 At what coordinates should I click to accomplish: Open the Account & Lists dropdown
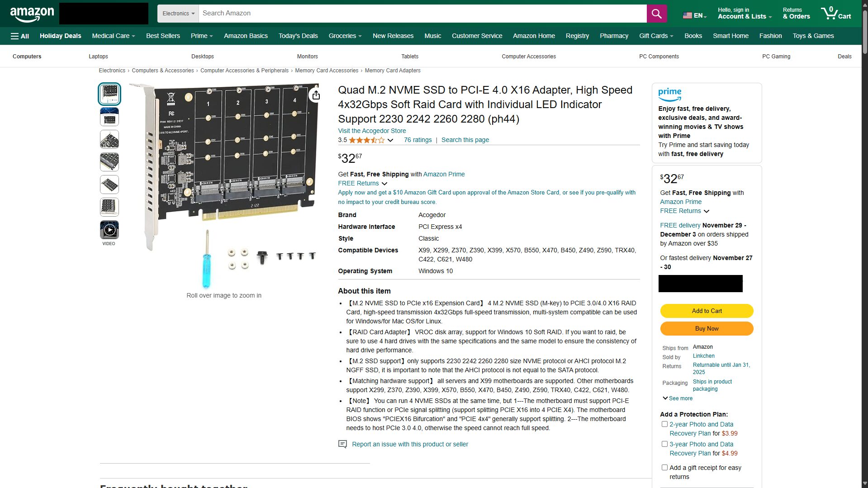pos(745,14)
